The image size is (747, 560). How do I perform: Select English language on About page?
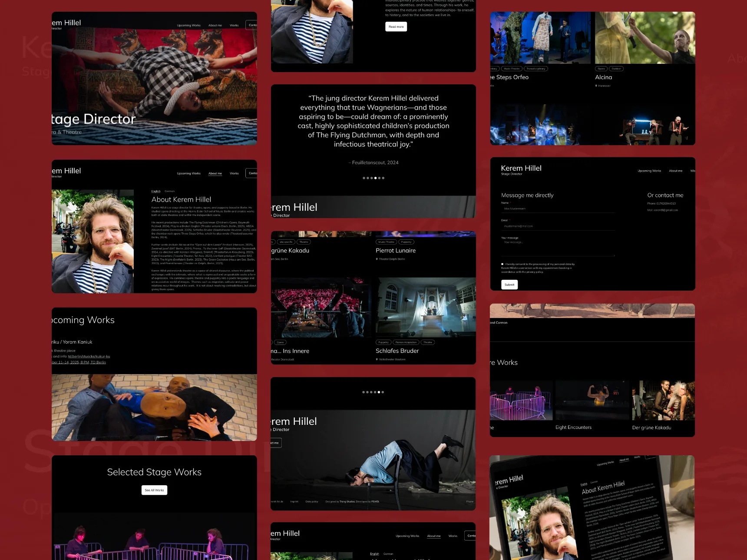156,191
